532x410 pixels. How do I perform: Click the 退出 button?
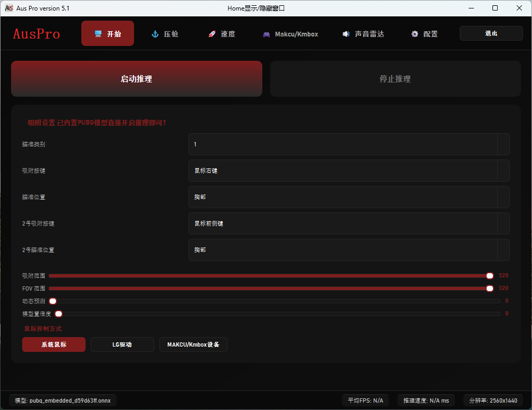491,33
